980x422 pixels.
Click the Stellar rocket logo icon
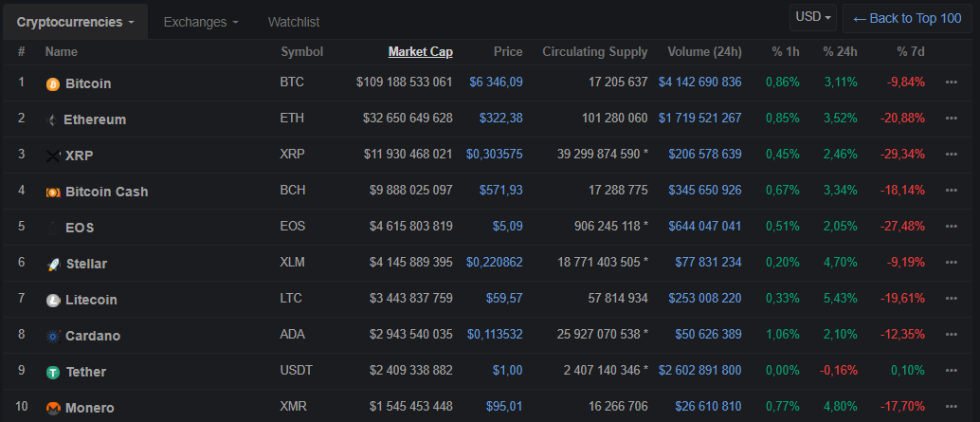[53, 265]
